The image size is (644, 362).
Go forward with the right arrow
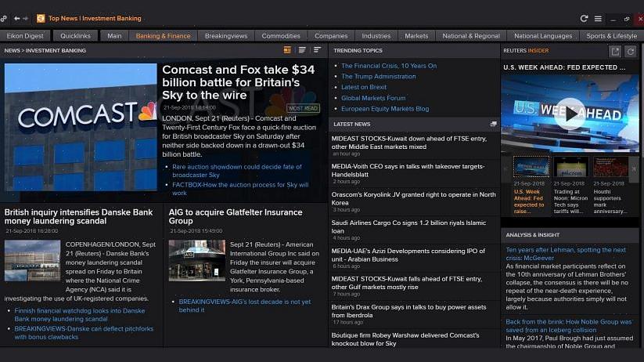26,19
